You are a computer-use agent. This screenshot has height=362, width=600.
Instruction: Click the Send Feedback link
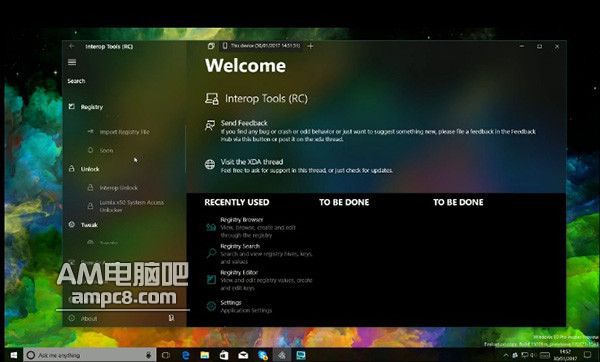(x=244, y=123)
